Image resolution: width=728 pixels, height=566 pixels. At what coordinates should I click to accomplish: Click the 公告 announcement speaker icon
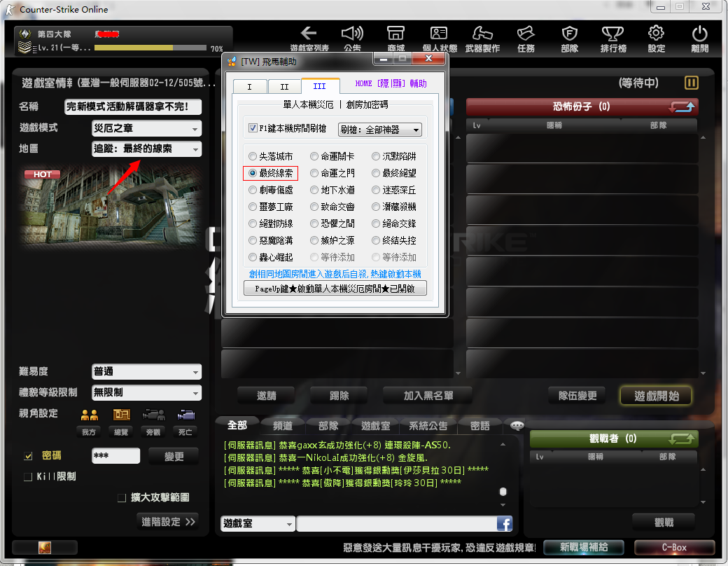pyautogui.click(x=352, y=34)
